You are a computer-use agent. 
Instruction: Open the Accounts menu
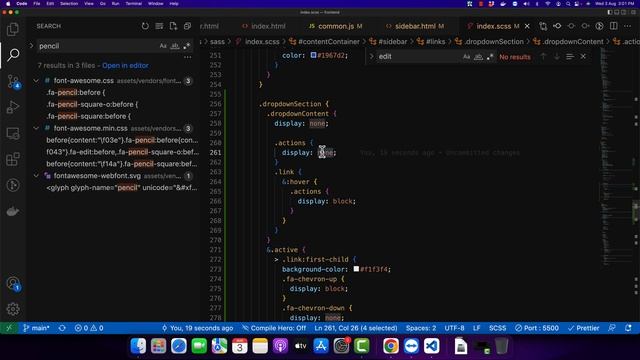point(13,284)
